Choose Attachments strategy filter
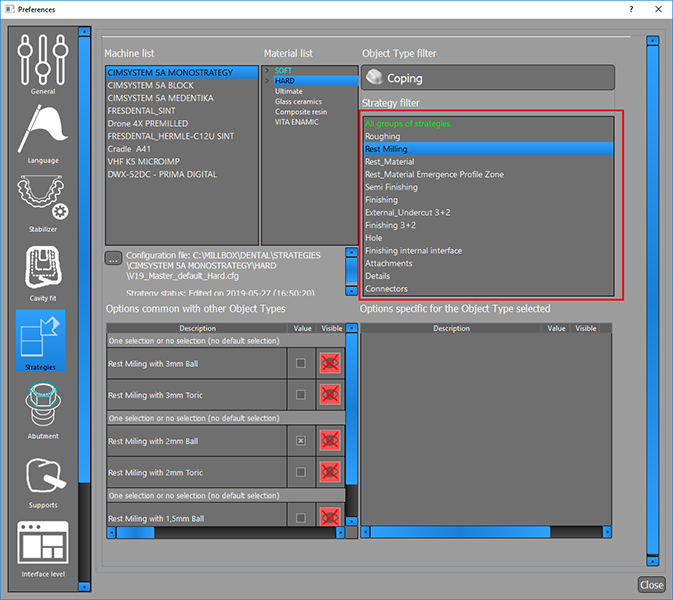673x600 pixels. [488, 263]
